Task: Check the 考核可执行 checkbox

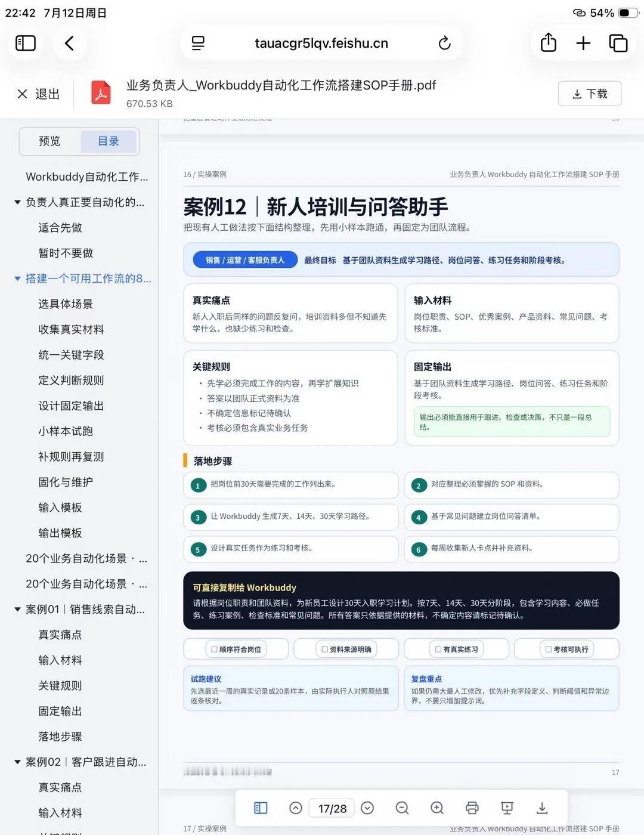Action: pyautogui.click(x=549, y=650)
